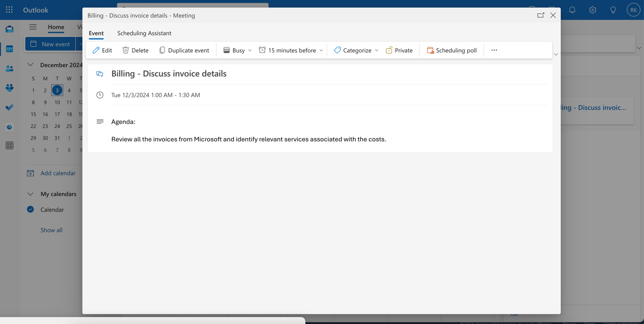Open the RK account avatar
Image resolution: width=644 pixels, height=324 pixels.
633,10
